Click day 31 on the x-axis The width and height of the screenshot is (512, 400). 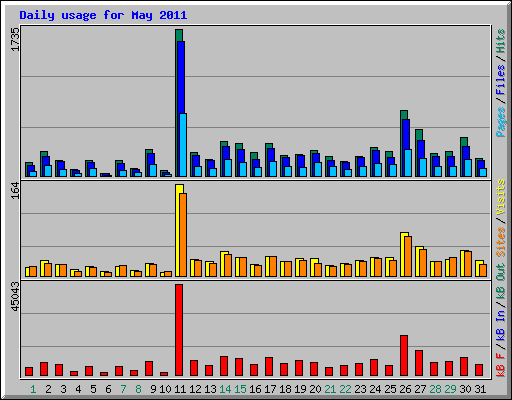[x=480, y=389]
